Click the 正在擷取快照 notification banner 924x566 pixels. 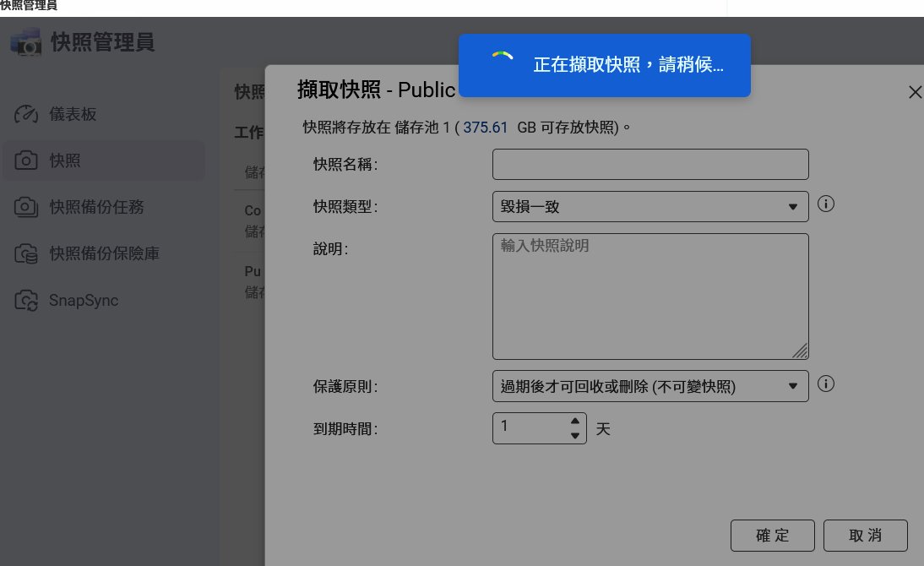pos(605,66)
